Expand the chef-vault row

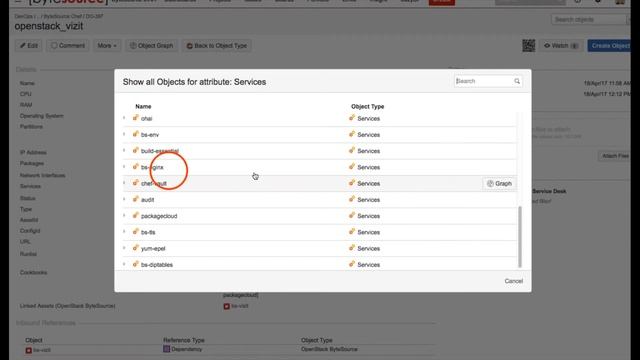coord(124,183)
